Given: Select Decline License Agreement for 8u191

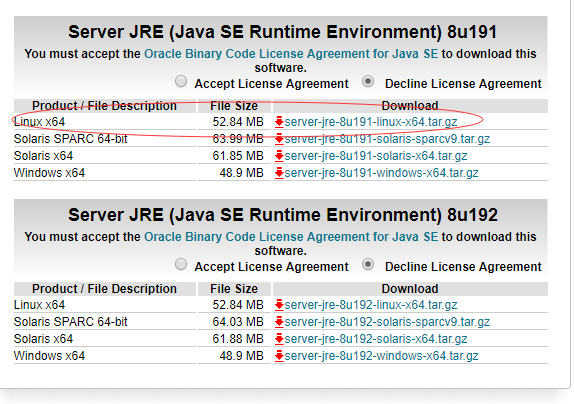Looking at the screenshot, I should tap(368, 81).
